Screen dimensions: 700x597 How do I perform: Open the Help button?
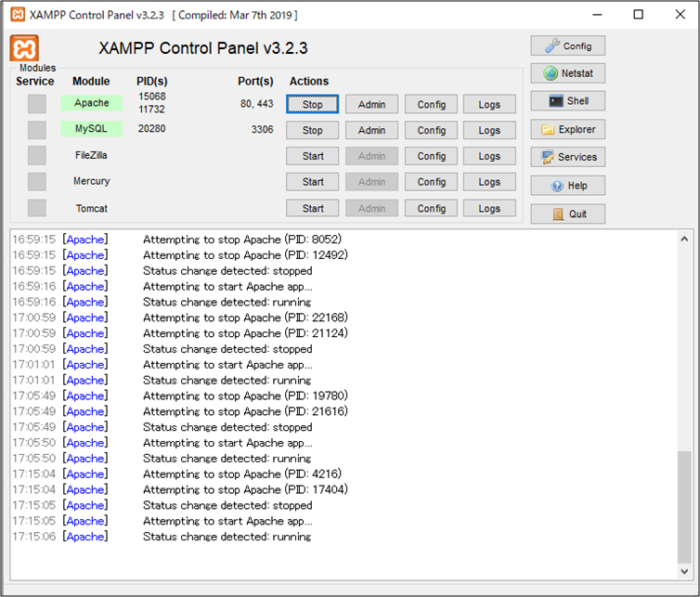coord(568,186)
